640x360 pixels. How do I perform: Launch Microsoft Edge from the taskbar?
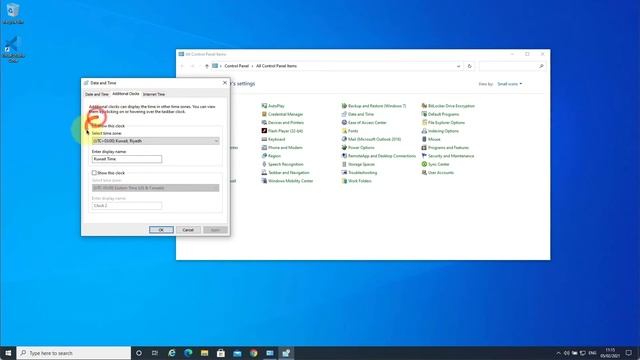[x=188, y=353]
